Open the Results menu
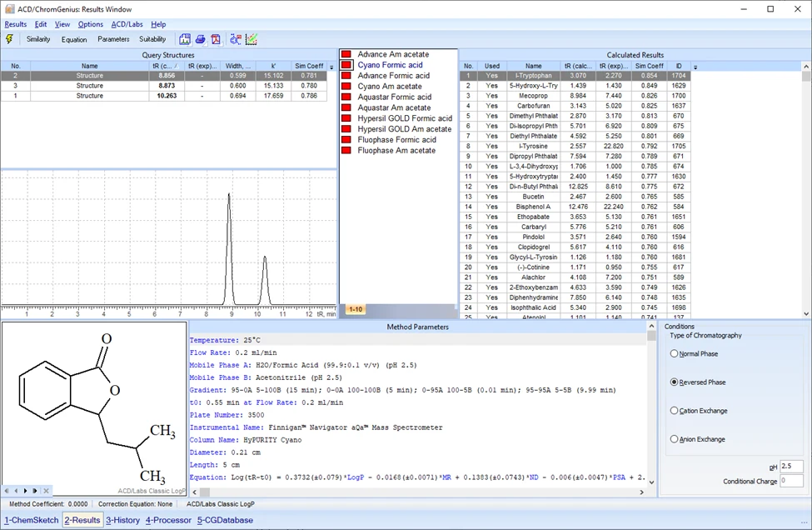The height and width of the screenshot is (530, 812). tap(16, 24)
